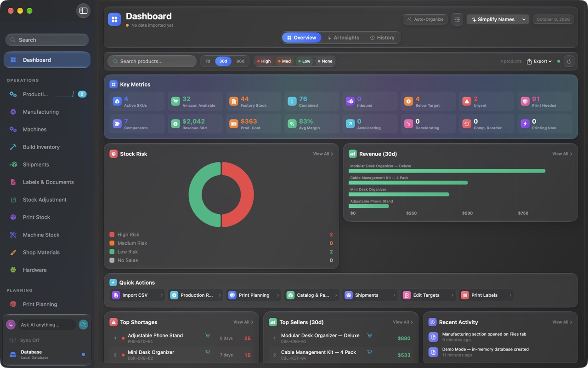Screen dimensions: 588x368
Task: Toggle the Med risk filter
Action: coord(284,61)
